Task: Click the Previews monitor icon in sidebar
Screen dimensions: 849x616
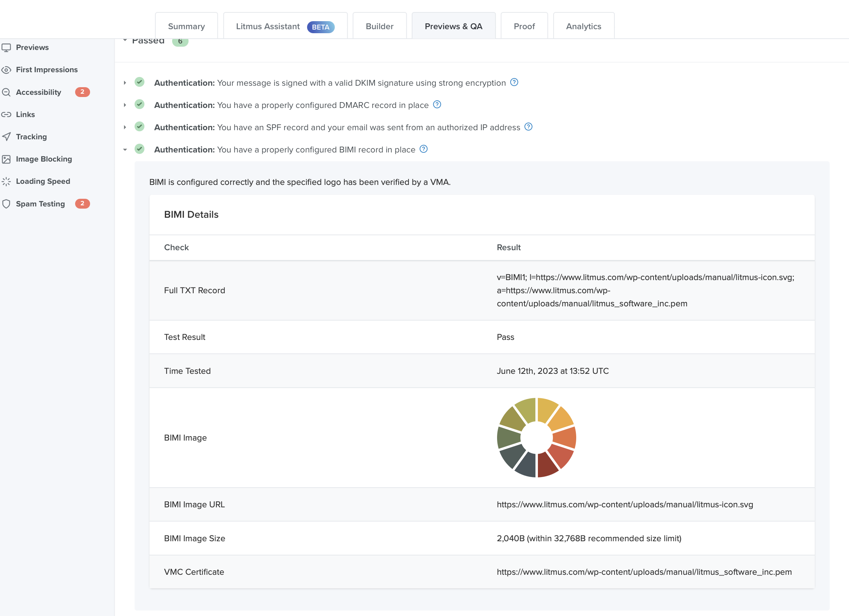Action: click(6, 47)
